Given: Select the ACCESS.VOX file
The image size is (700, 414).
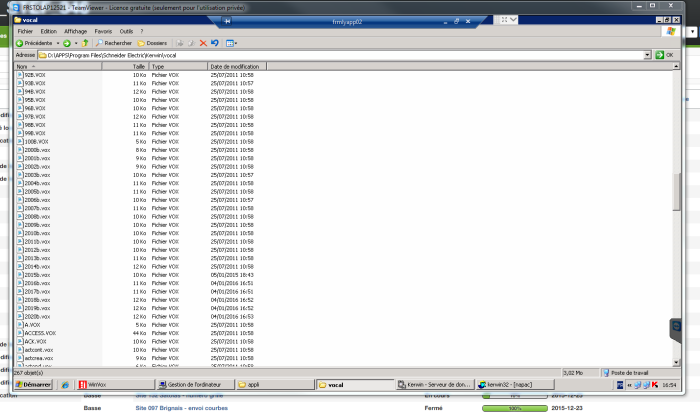Looking at the screenshot, I should click(x=38, y=332).
